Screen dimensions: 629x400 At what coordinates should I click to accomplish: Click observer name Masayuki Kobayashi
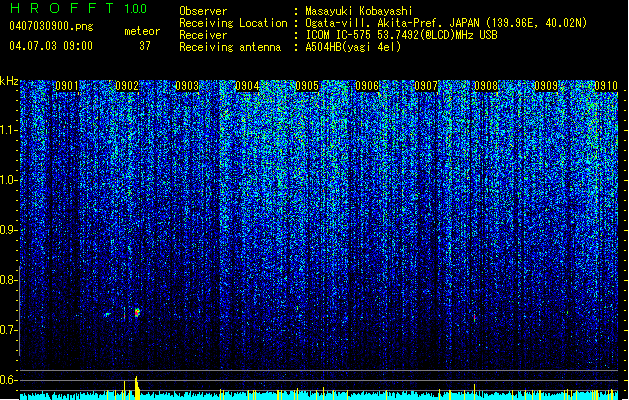point(359,11)
